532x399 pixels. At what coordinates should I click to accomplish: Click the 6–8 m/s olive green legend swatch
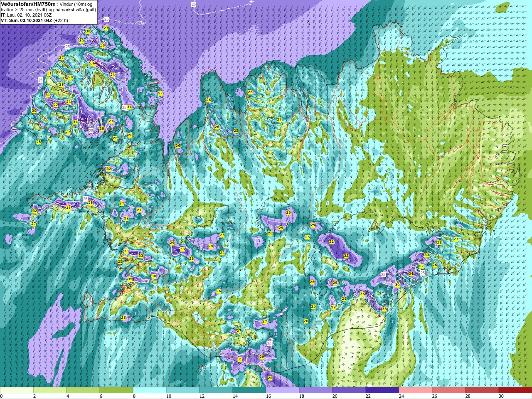[x=116, y=390]
